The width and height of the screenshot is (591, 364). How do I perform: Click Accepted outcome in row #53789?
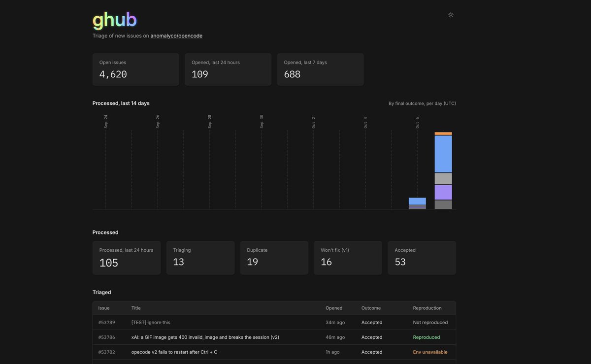pos(372,323)
